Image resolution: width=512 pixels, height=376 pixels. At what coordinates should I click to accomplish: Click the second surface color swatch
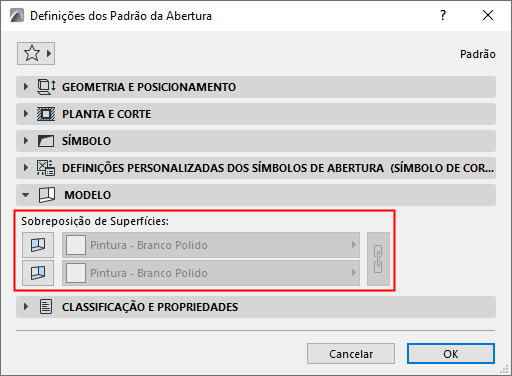(76, 273)
